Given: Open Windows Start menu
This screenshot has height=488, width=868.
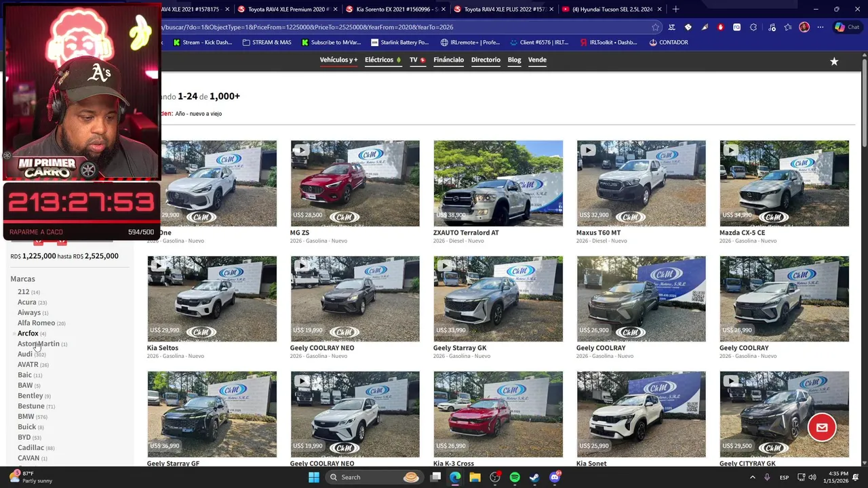Looking at the screenshot, I should pos(314,477).
